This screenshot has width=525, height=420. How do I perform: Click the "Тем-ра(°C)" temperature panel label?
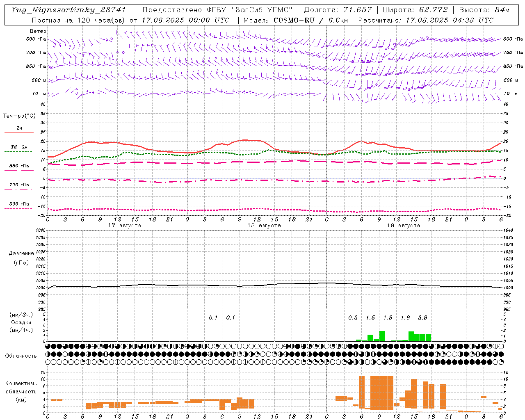(19, 116)
